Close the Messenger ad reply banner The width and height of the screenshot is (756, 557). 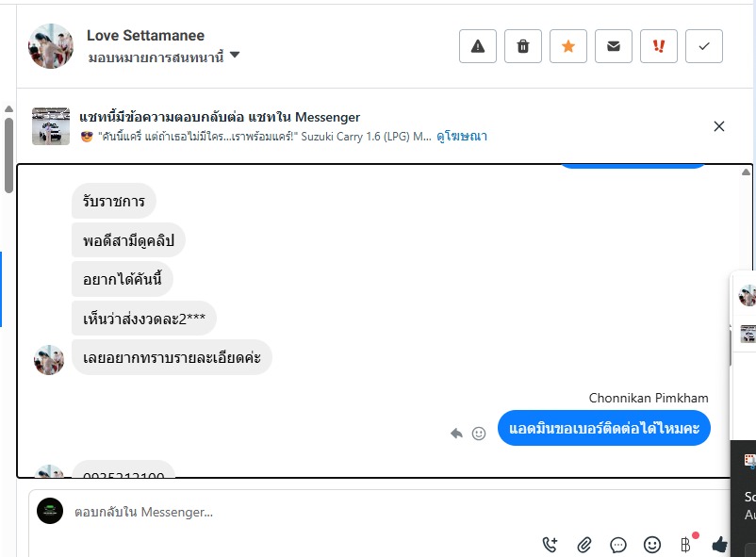719,126
